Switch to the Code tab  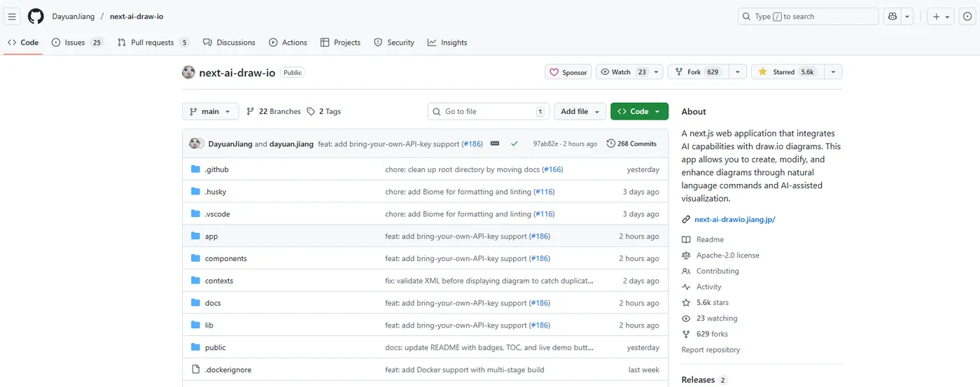tap(23, 43)
